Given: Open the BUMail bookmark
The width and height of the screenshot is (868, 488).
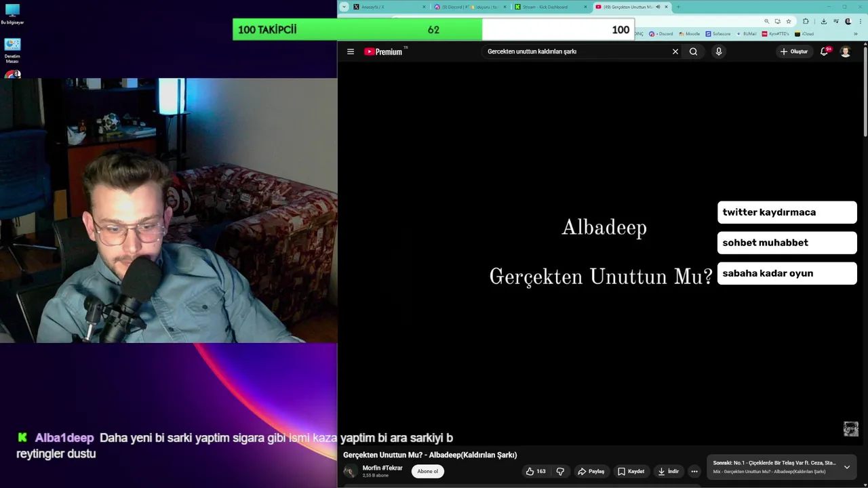Looking at the screenshot, I should coord(746,33).
